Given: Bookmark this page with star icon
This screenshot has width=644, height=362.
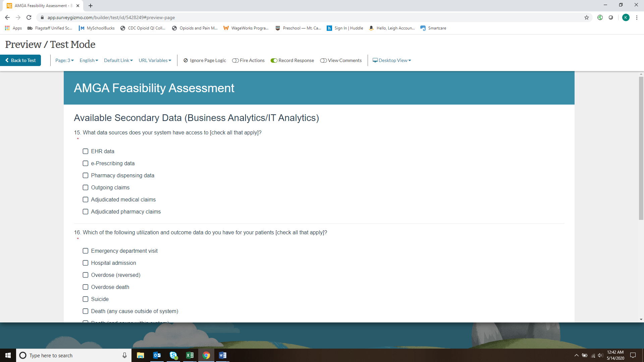Looking at the screenshot, I should coord(587,17).
